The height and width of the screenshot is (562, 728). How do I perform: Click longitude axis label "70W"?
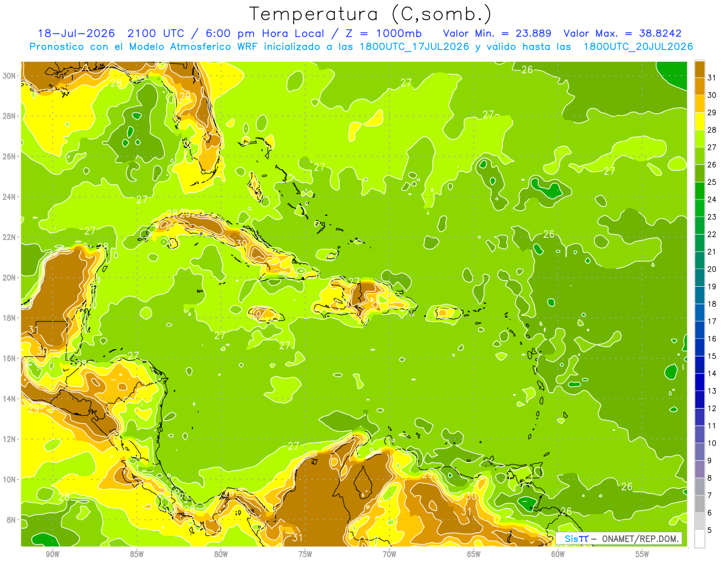pyautogui.click(x=389, y=554)
